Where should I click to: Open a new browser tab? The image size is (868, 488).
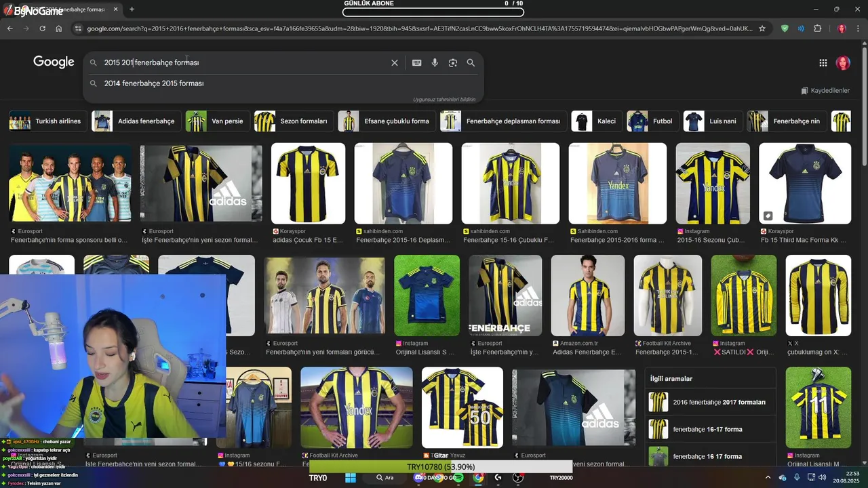pos(132,9)
